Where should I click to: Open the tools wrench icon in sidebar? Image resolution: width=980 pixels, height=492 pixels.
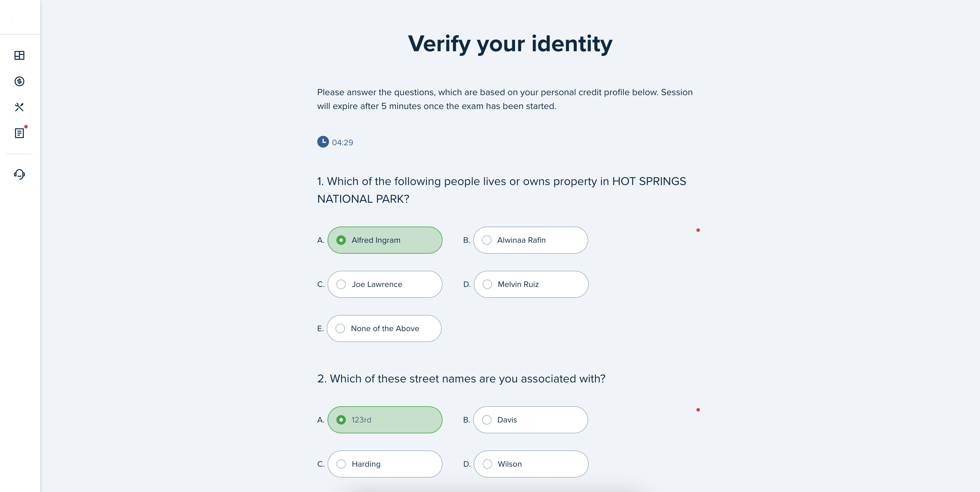(x=19, y=107)
